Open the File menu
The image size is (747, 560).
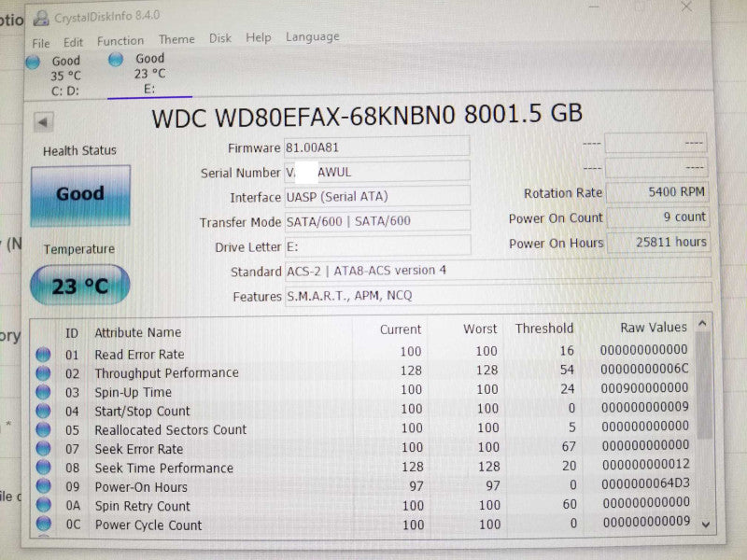click(41, 43)
